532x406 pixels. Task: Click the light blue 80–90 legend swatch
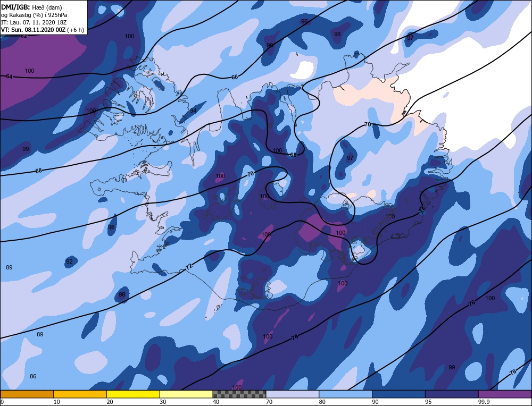pyautogui.click(x=345, y=394)
